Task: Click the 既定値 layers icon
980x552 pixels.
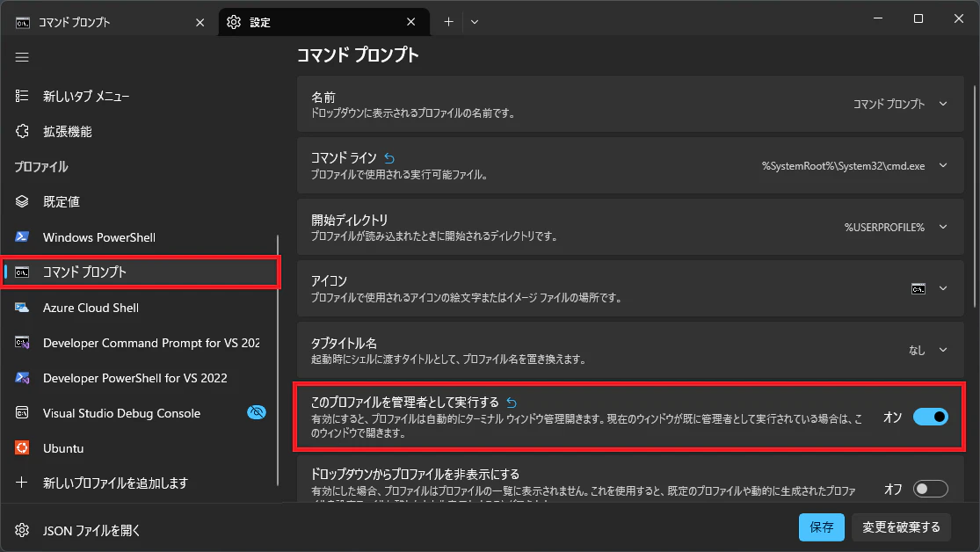Action: [x=22, y=201]
